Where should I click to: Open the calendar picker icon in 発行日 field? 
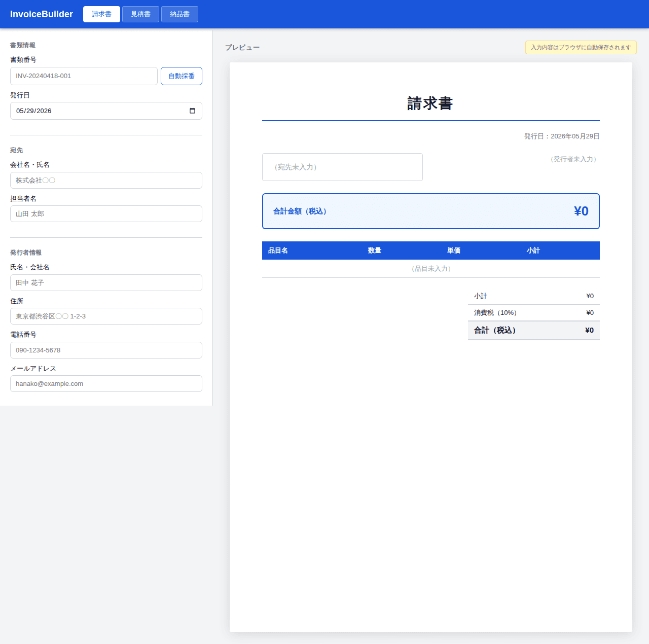pos(192,111)
